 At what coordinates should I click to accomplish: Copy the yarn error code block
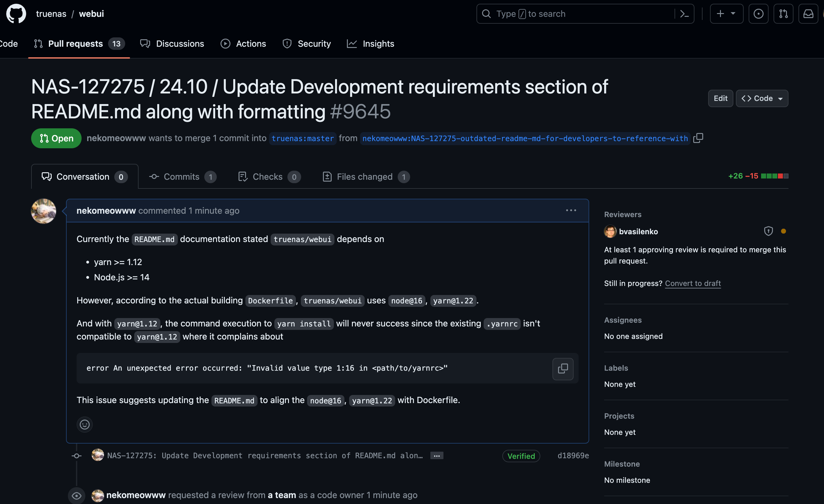563,368
